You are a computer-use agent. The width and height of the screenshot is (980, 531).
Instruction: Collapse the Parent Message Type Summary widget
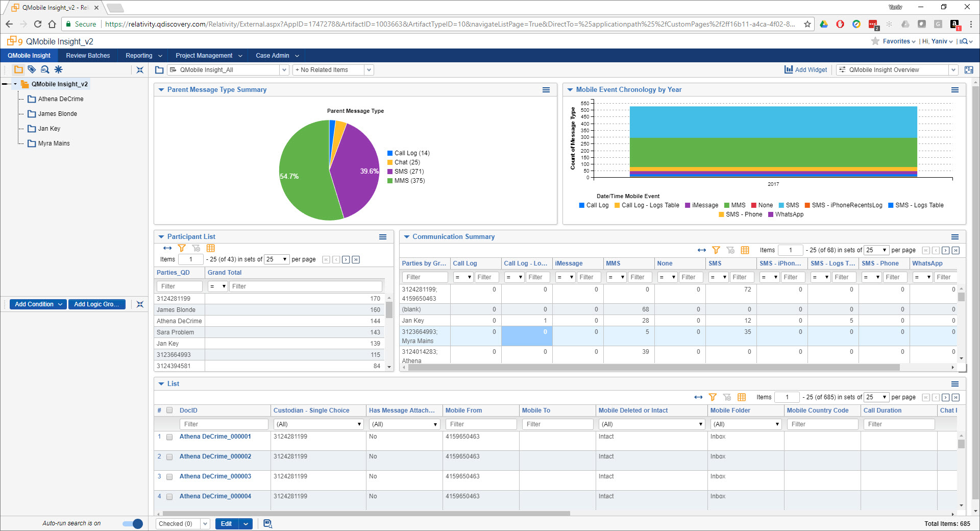pyautogui.click(x=161, y=89)
